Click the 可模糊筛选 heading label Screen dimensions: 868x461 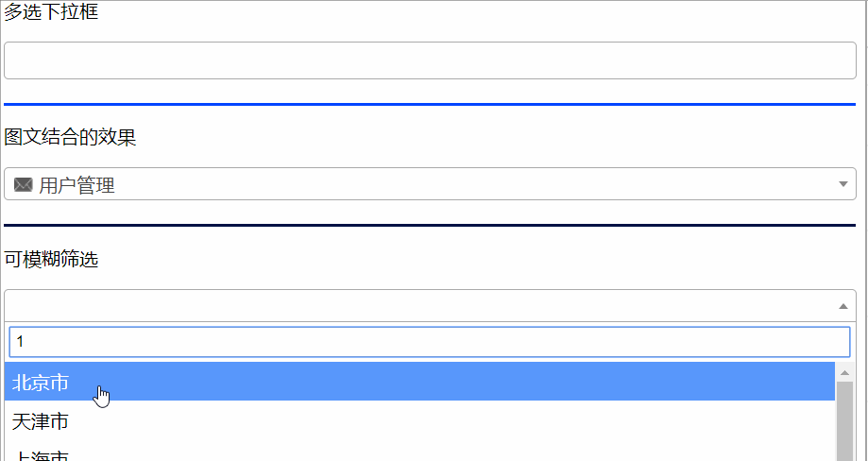pyautogui.click(x=51, y=260)
